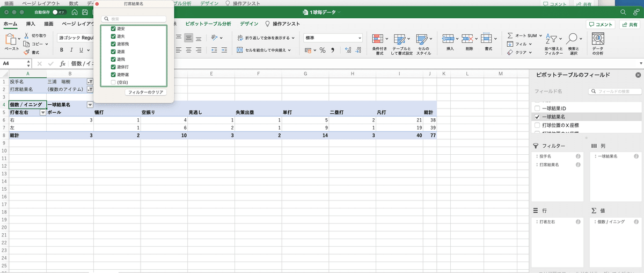
Task: Open the オート SUM dropdown
Action: pyautogui.click(x=539, y=35)
